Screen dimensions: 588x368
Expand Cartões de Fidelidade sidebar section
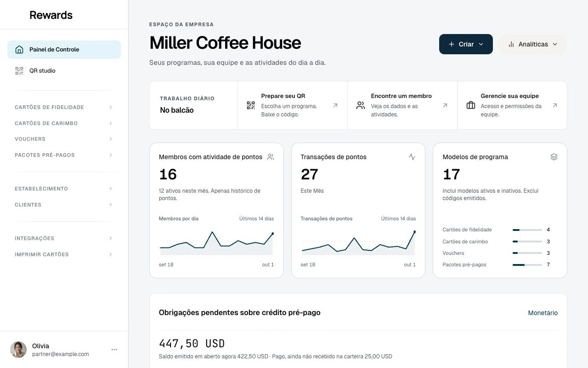[x=64, y=107]
